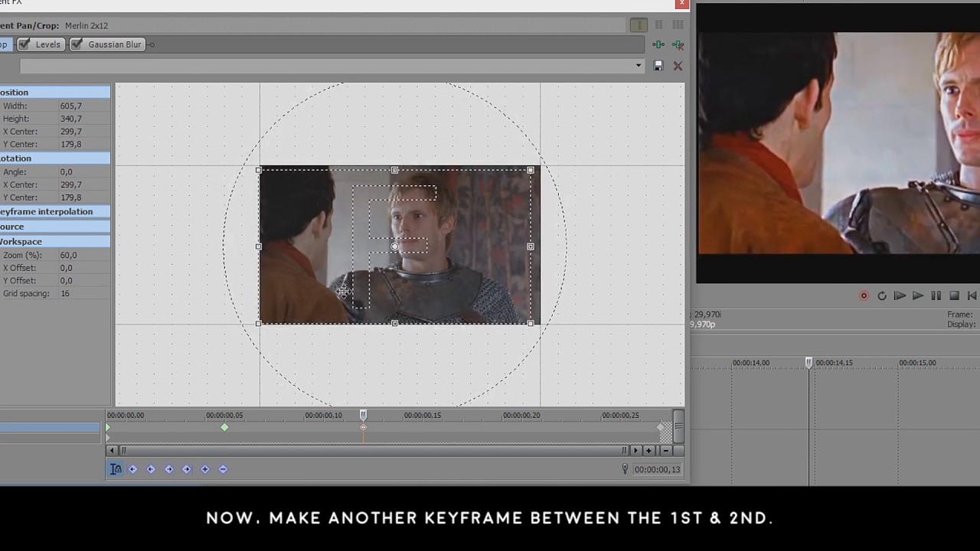Screen dimensions: 980x551
Task: Expand the Source section
Action: tap(55, 227)
